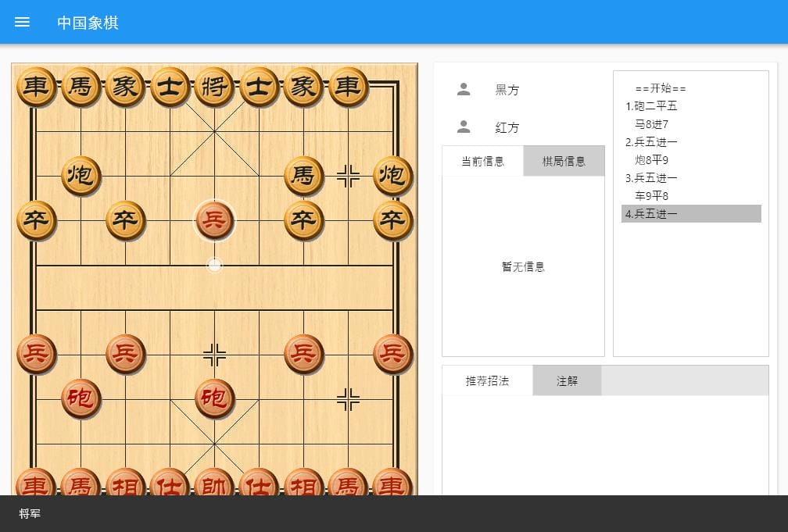This screenshot has height=532, width=788.
Task: Switch to the 棋局信息 tab
Action: click(564, 161)
